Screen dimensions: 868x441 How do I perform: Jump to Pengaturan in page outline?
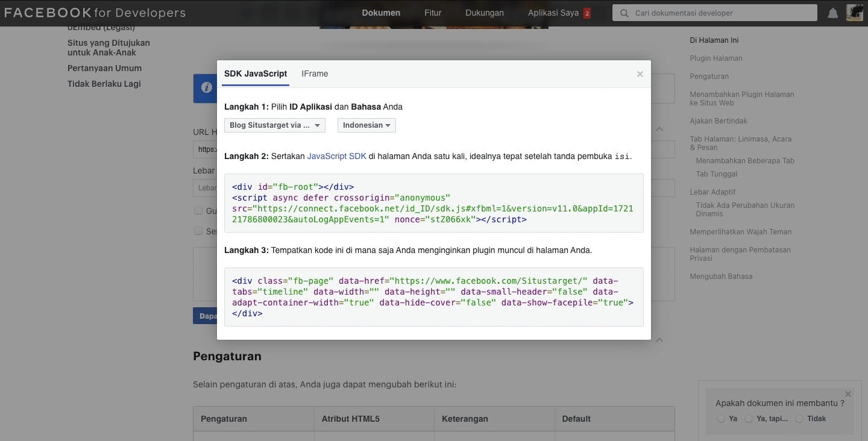(709, 77)
